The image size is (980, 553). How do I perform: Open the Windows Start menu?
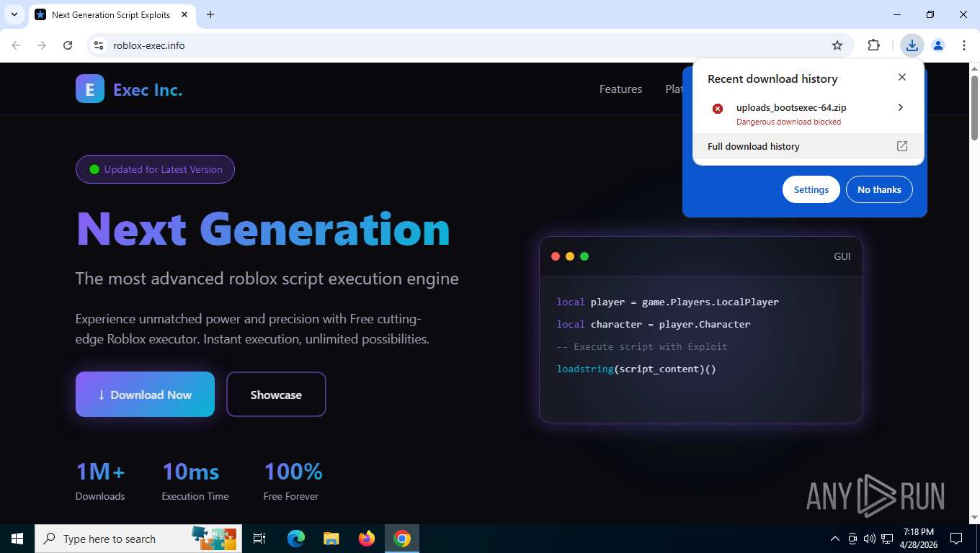17,539
